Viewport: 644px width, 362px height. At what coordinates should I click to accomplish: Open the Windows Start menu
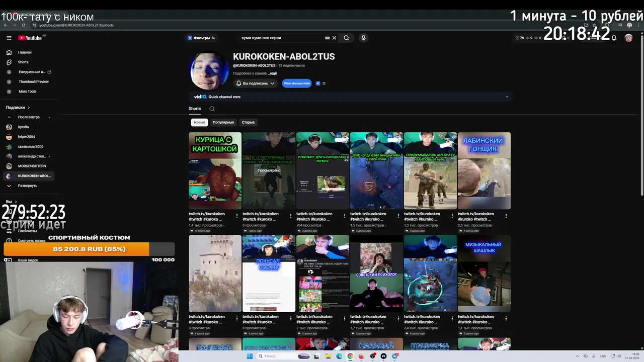(250, 356)
